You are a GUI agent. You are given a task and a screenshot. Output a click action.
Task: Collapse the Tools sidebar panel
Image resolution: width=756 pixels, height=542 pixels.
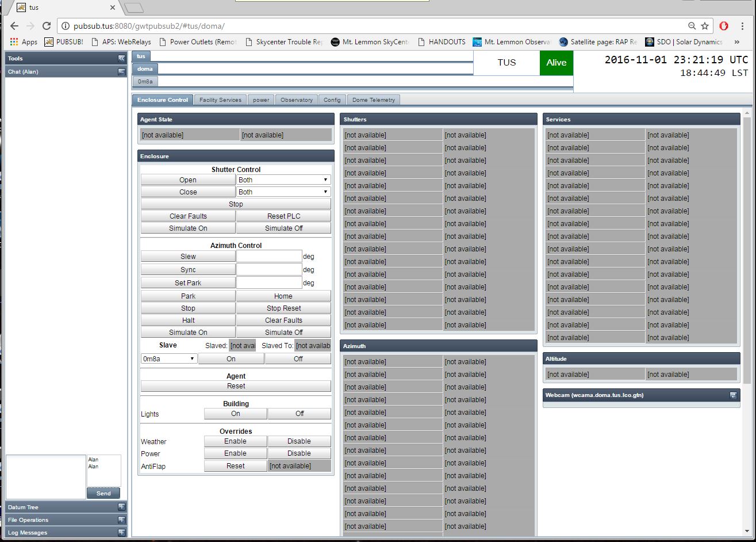tap(121, 58)
